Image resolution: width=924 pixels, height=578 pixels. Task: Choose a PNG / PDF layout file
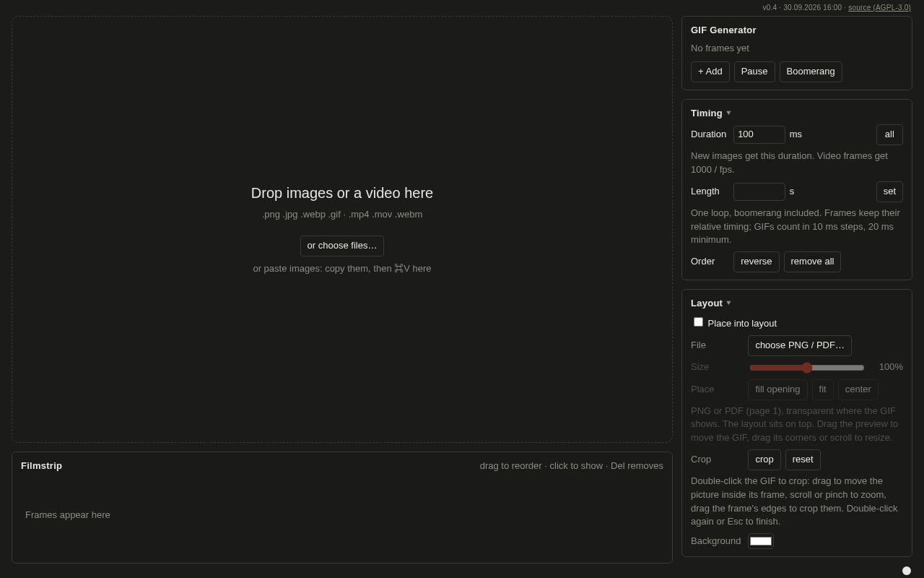click(x=799, y=345)
